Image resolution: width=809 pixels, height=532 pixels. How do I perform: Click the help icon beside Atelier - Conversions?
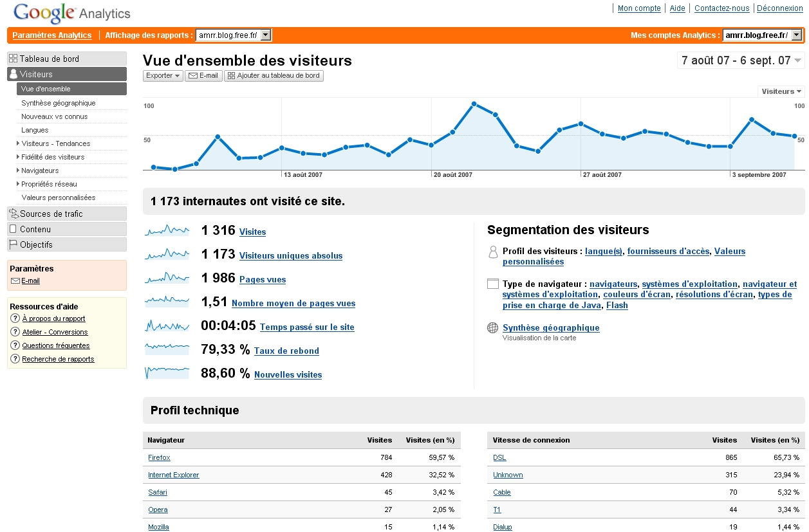point(15,332)
